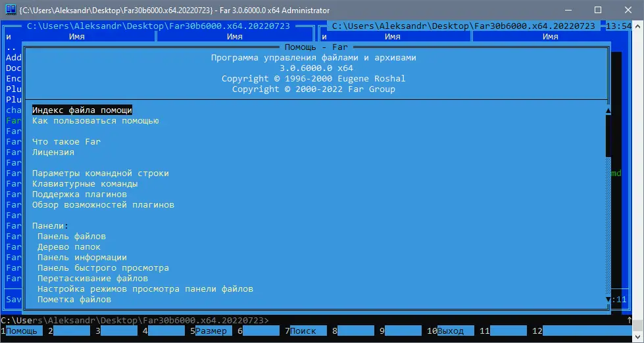
Task: Open 'Индекс файла помощи' help link
Action: coord(82,110)
